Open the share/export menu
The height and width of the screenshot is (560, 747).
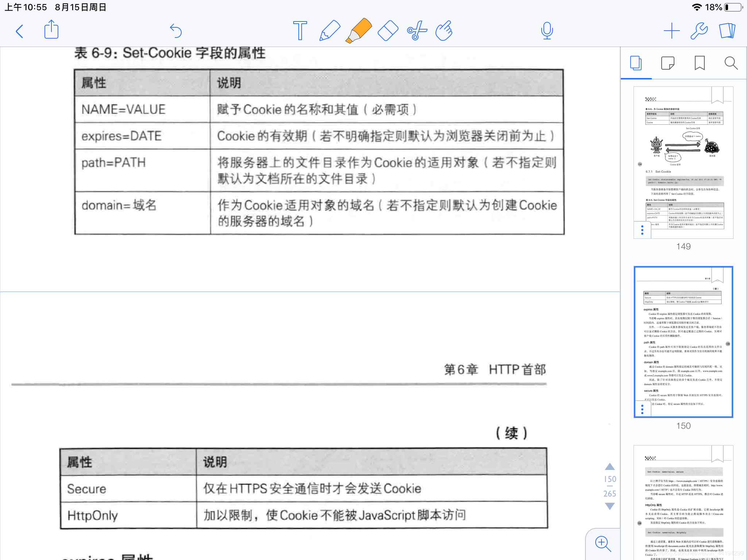(x=51, y=30)
